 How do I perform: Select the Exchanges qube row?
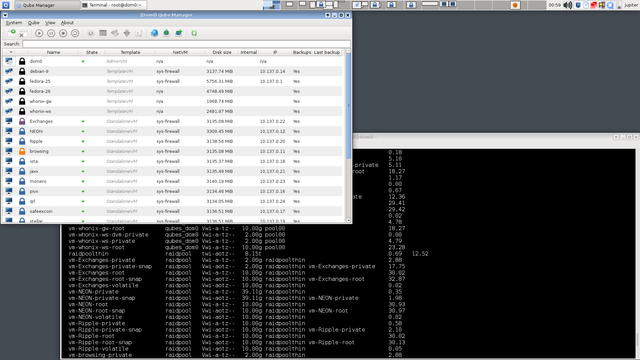[x=173, y=121]
